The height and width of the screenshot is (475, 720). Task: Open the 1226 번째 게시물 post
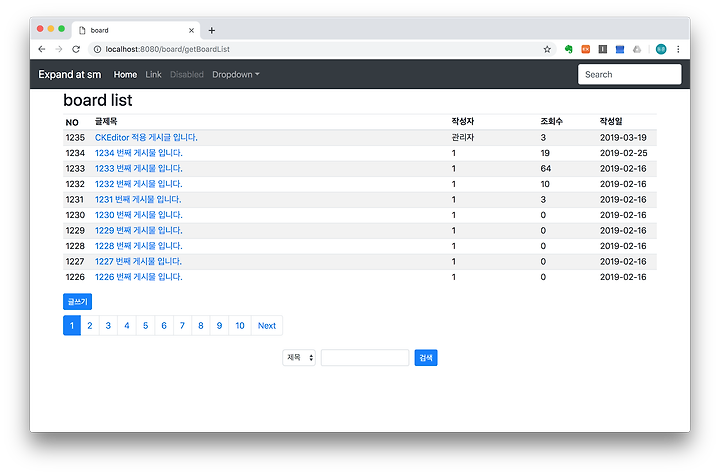139,277
